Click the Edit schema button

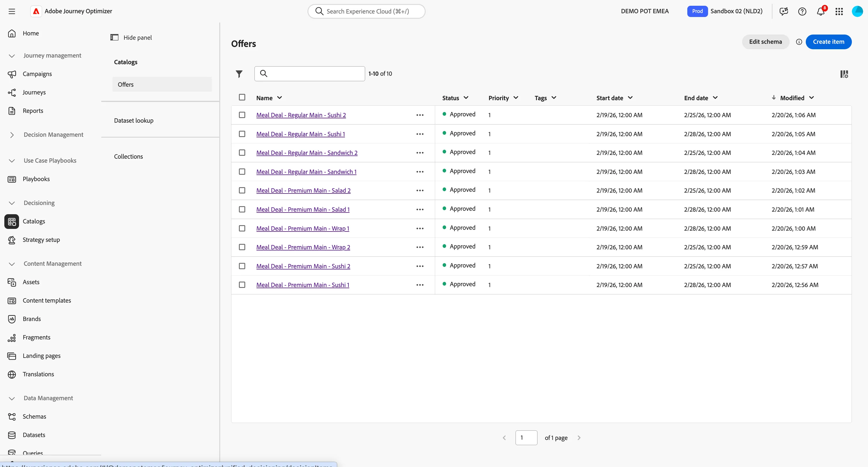[765, 42]
